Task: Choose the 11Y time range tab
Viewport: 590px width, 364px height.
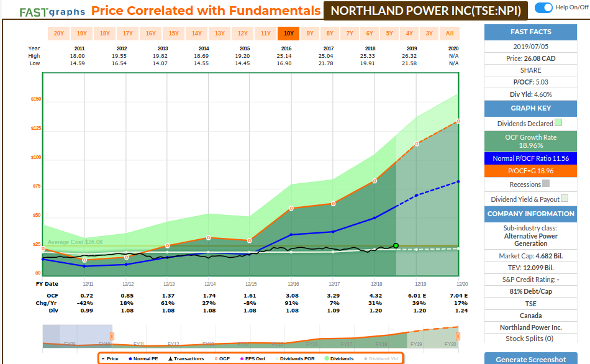Action: click(265, 34)
